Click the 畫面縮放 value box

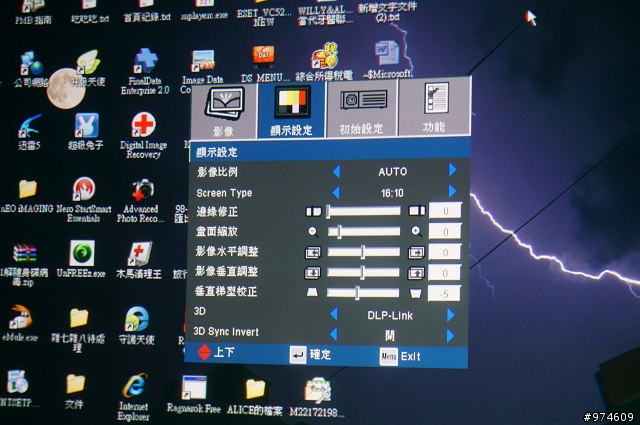point(445,231)
